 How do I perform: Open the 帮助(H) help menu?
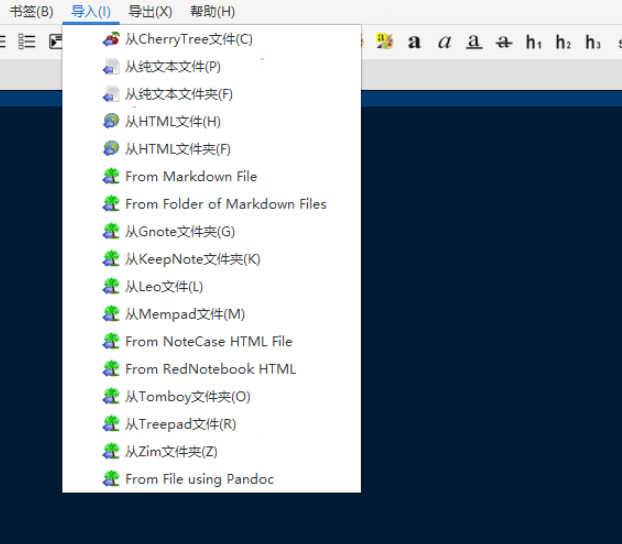click(x=213, y=12)
